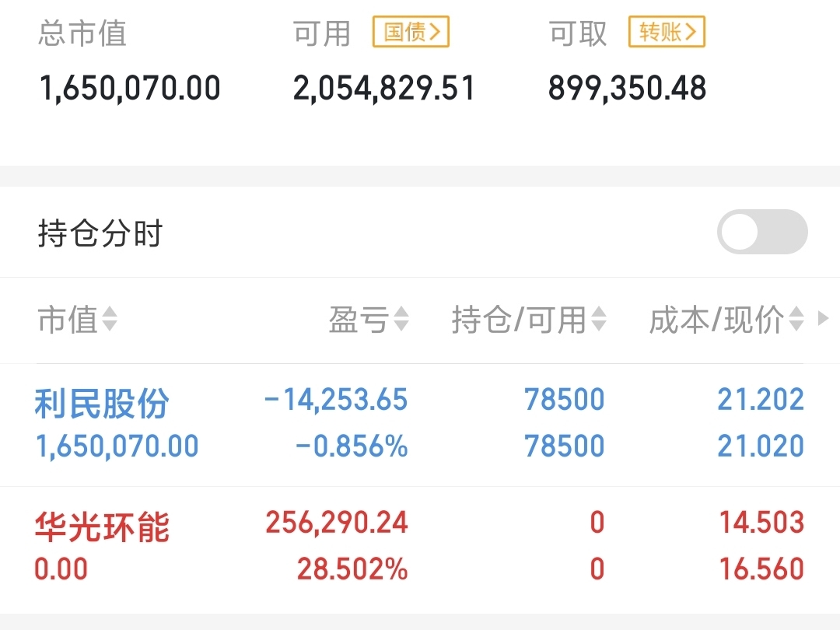Select 利民股份 cost price 21.202
Viewport: 840px width, 630px height.
click(761, 400)
